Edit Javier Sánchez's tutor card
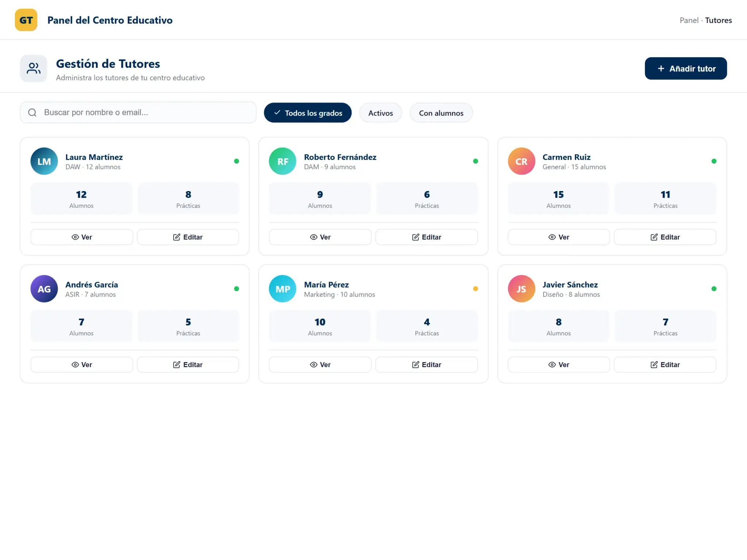Screen dimensions: 747x560 point(665,365)
